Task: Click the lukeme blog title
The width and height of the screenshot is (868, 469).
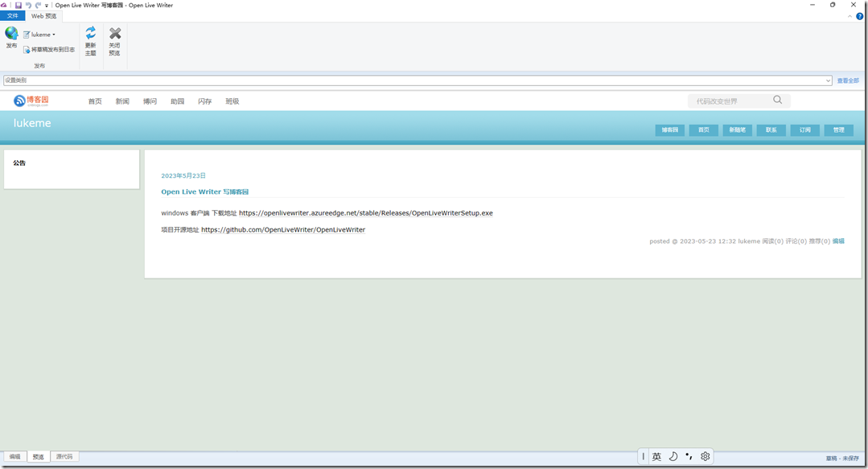Action: click(32, 123)
